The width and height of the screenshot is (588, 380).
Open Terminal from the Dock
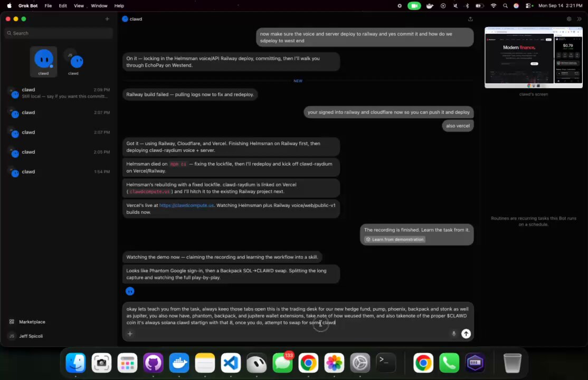386,363
